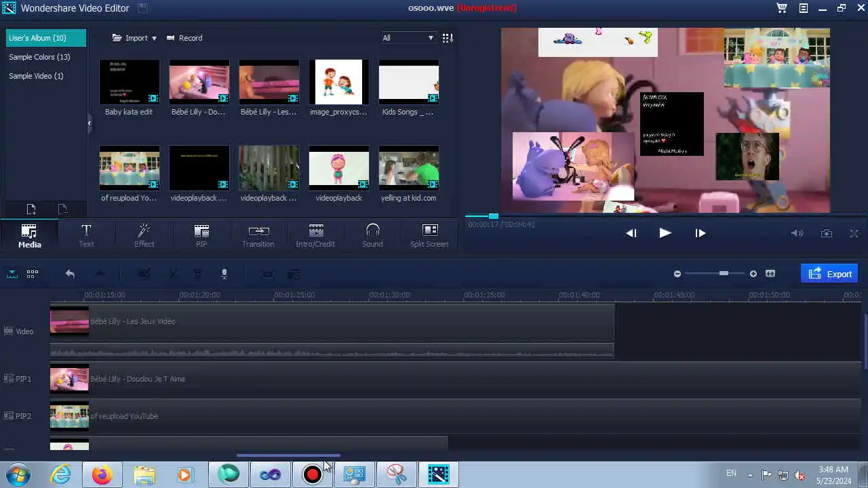Click the Edit clip icon
Screen dimensions: 868x488
coord(144,274)
